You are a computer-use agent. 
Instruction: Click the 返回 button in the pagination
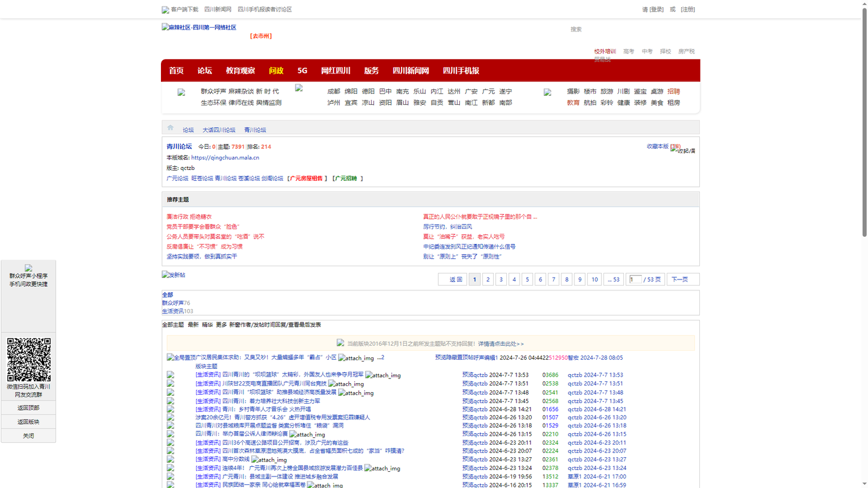click(x=452, y=280)
